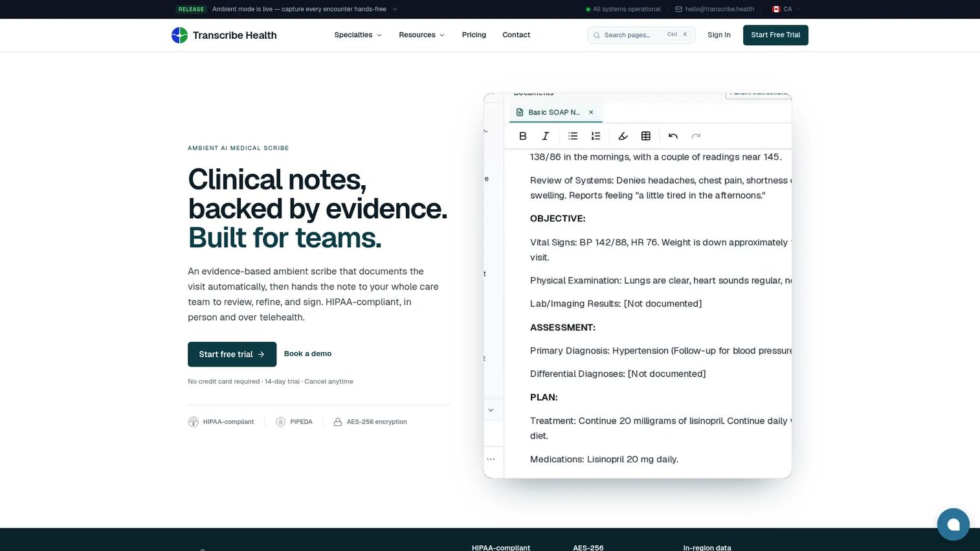Click Sign in

point(719,35)
